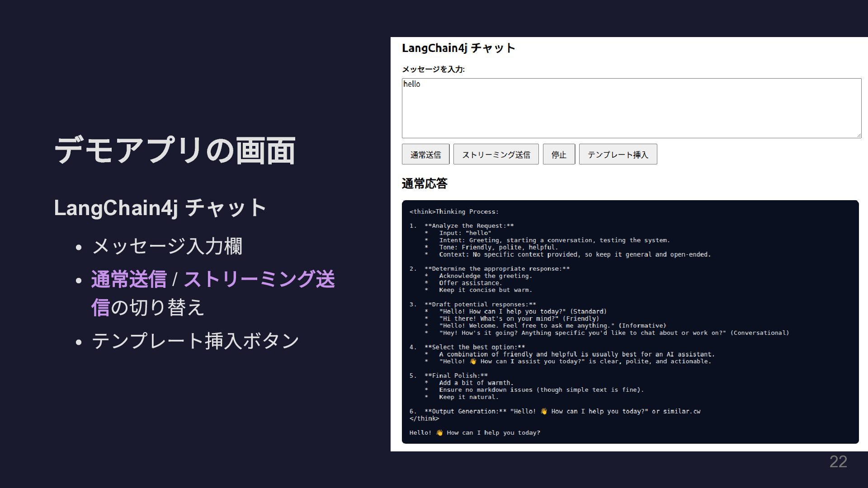Click the メッセージ入力欄 bullet text
The width and height of the screenshot is (868, 488).
tap(167, 246)
